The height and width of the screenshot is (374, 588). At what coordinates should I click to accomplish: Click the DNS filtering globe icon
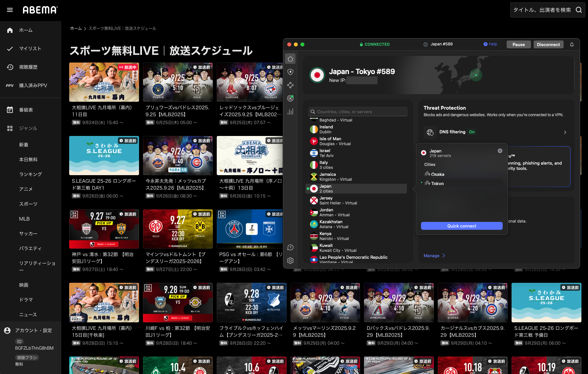coord(430,132)
